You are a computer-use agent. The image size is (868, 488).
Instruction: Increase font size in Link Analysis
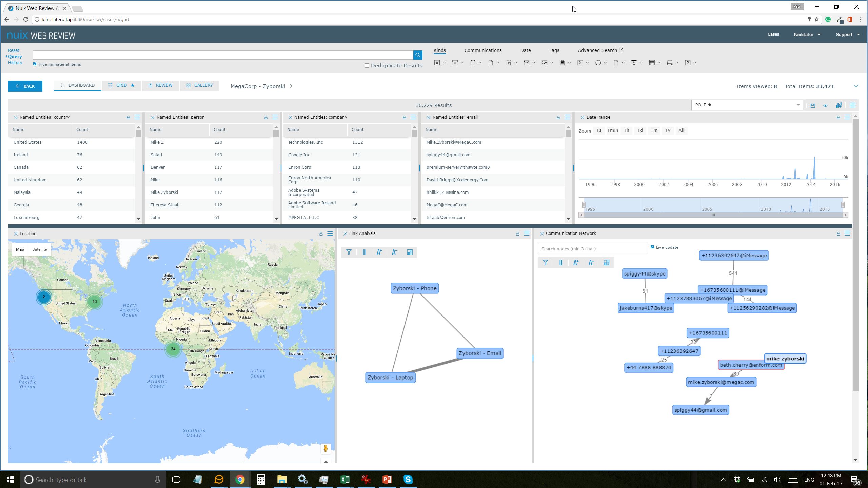pyautogui.click(x=379, y=252)
